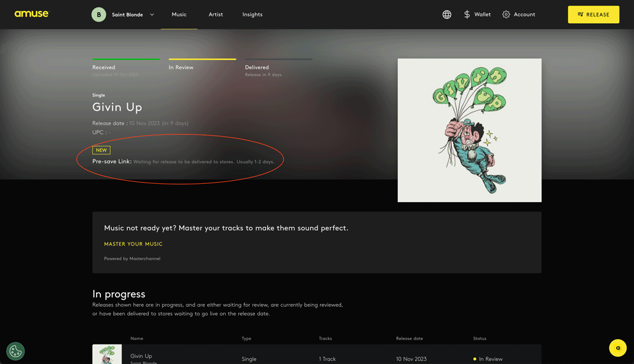Click Givin Up name in releases table
This screenshot has width=634, height=364.
[141, 356]
